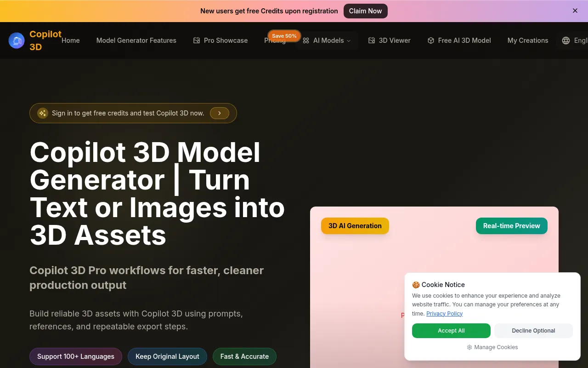Click the 3D Viewer image icon
The image size is (588, 368).
point(372,40)
